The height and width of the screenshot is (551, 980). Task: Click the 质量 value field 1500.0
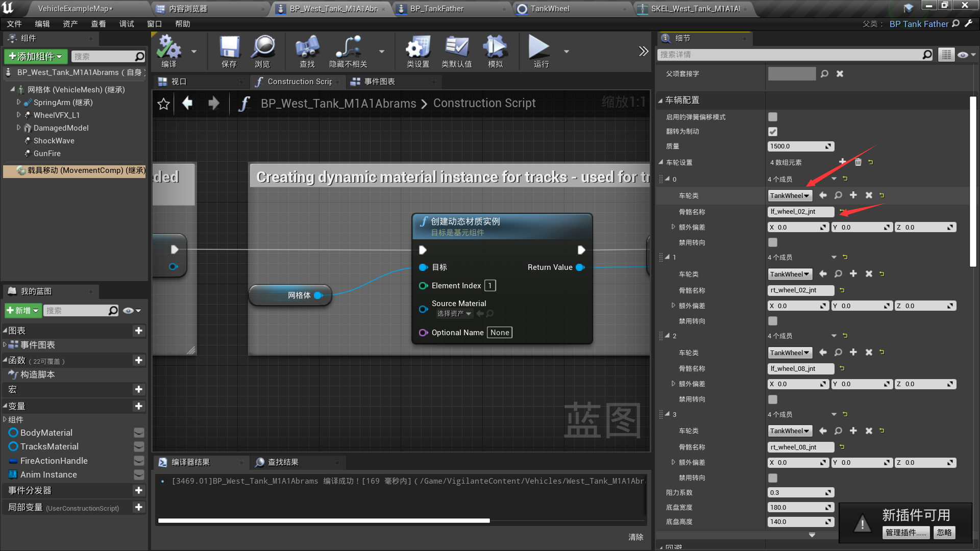click(x=796, y=146)
